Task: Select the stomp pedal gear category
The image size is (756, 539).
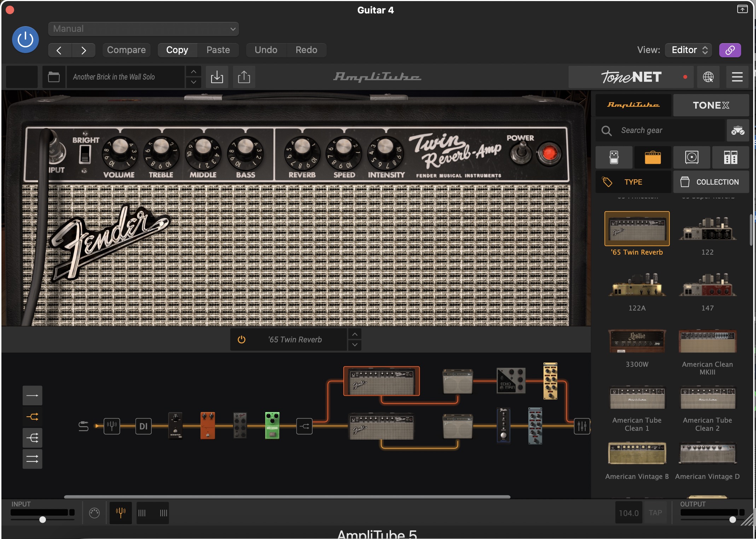Action: (614, 157)
